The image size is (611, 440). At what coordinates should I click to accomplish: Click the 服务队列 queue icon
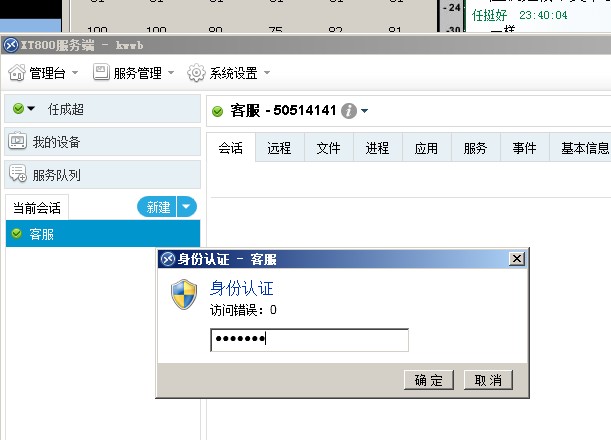pos(18,174)
